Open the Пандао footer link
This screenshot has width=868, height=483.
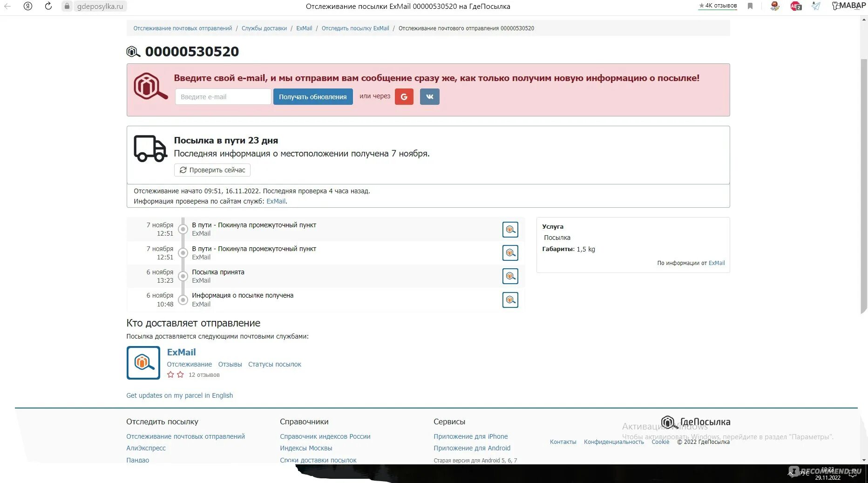pos(138,460)
